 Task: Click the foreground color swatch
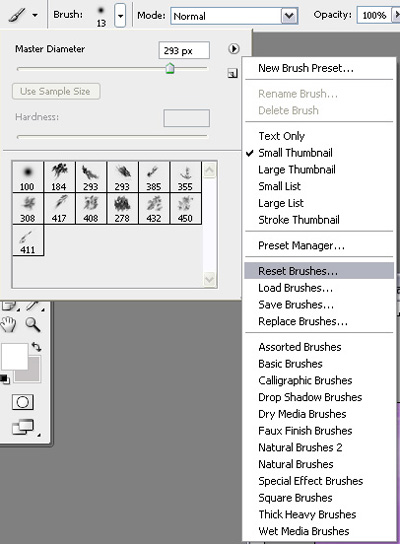14,356
